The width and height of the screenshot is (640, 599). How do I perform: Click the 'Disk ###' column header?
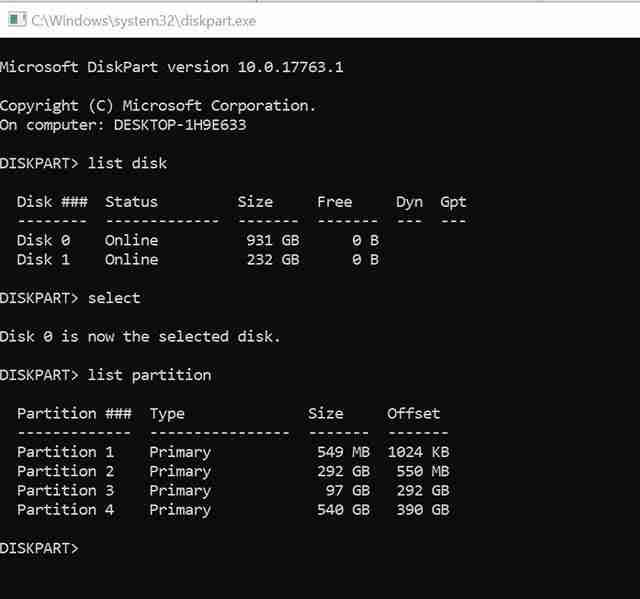tap(52, 202)
